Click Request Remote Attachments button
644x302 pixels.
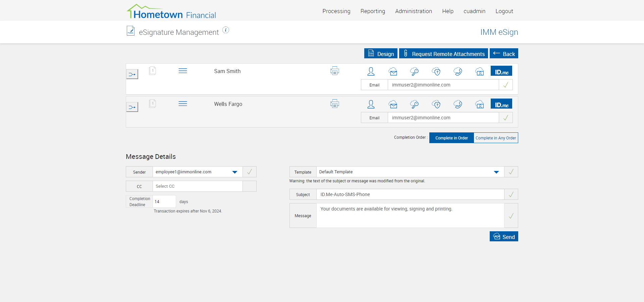coord(443,53)
